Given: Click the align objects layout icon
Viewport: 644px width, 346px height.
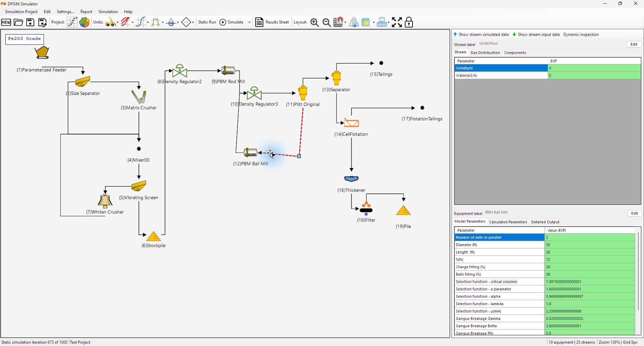Looking at the screenshot, I should tap(382, 22).
